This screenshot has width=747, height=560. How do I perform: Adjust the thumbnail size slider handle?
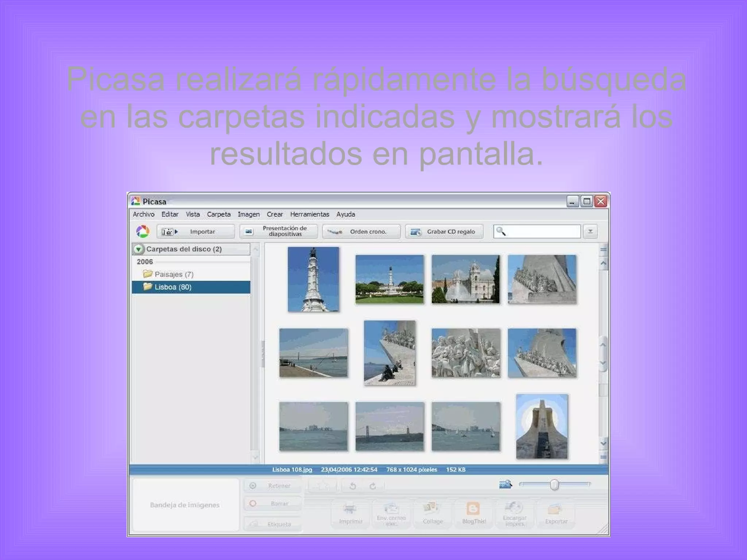(x=554, y=485)
